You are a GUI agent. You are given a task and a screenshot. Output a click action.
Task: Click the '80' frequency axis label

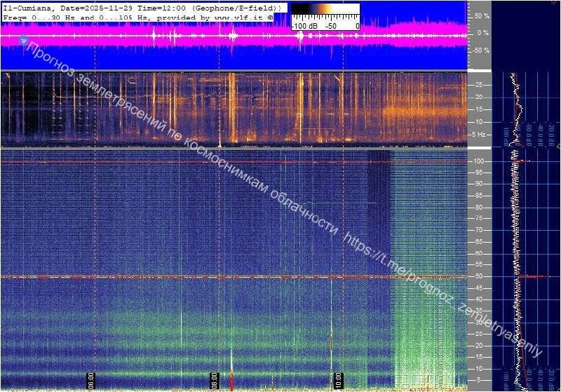479,208
